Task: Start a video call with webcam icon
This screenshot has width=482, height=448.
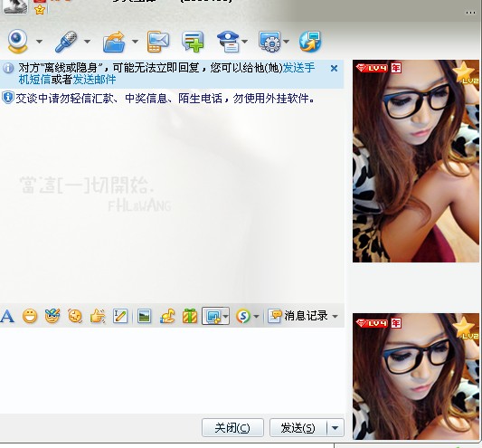Action: pos(17,41)
